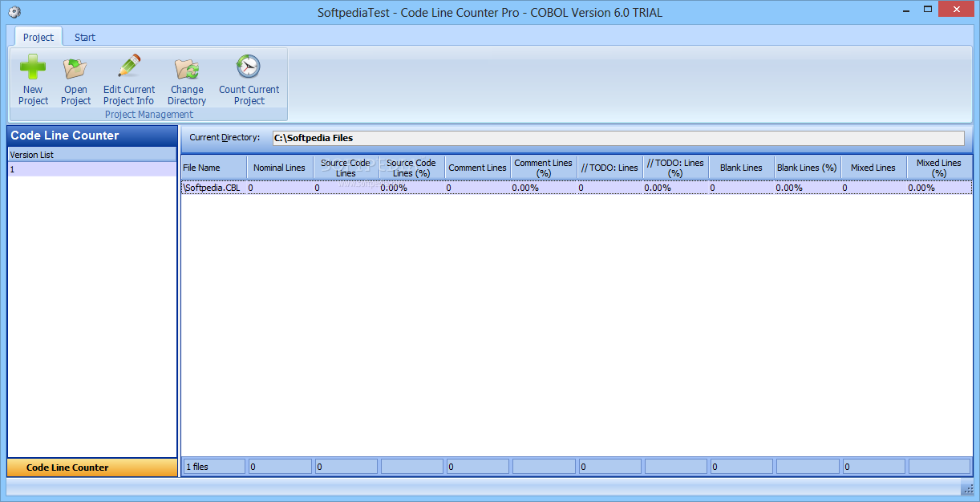Sort by Blank Lines column header
This screenshot has width=980, height=502.
742,168
